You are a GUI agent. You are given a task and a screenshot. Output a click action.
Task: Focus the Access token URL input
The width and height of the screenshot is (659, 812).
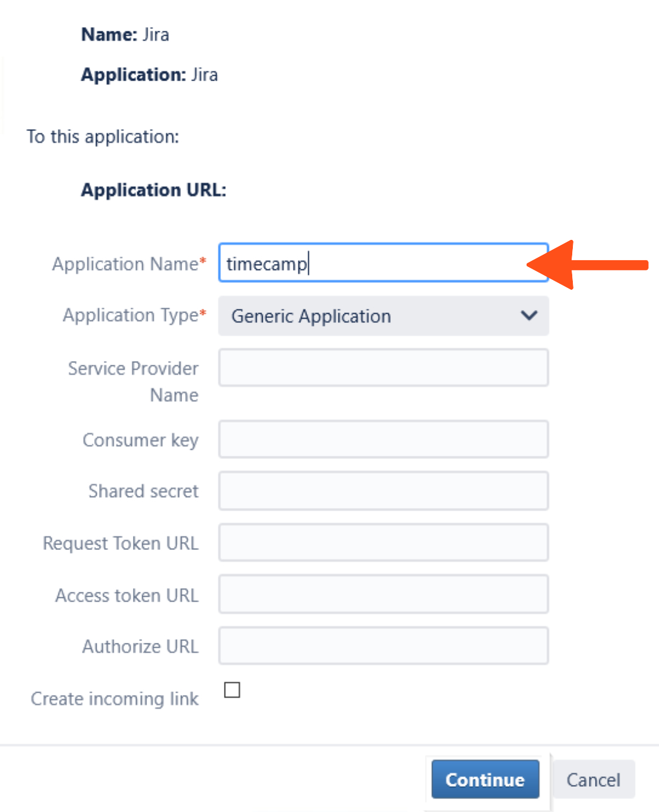383,594
